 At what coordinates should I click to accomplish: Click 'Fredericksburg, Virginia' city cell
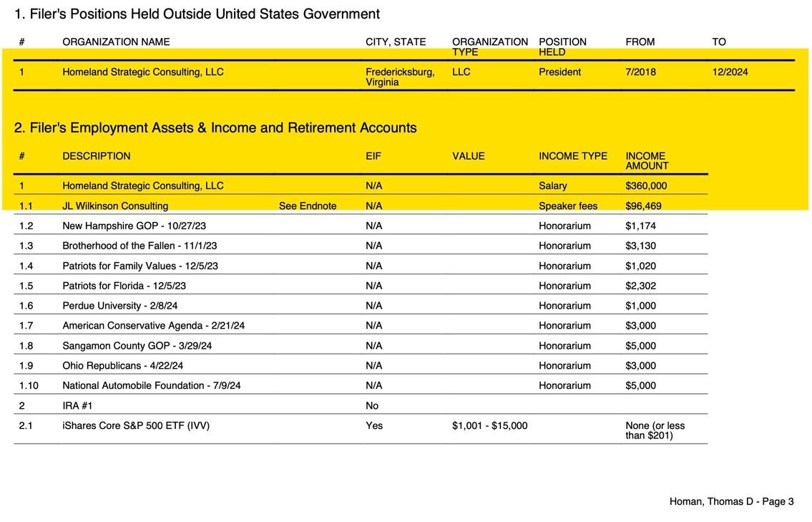coord(399,77)
